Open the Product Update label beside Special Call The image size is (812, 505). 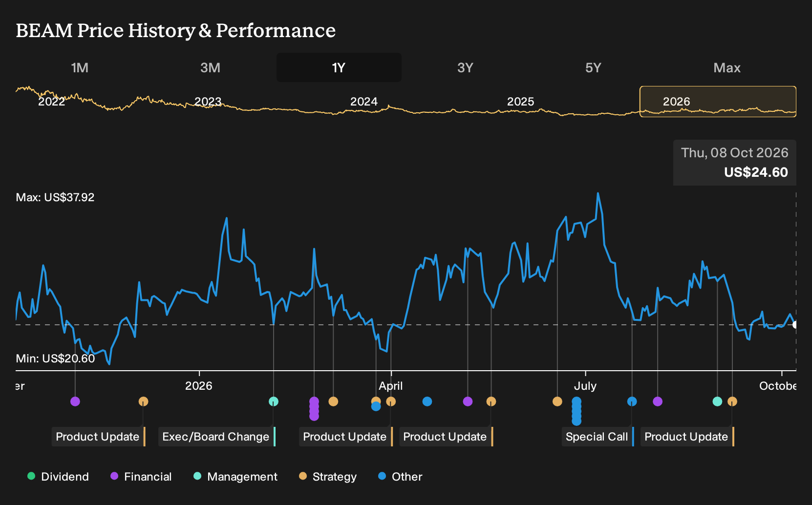[687, 437]
